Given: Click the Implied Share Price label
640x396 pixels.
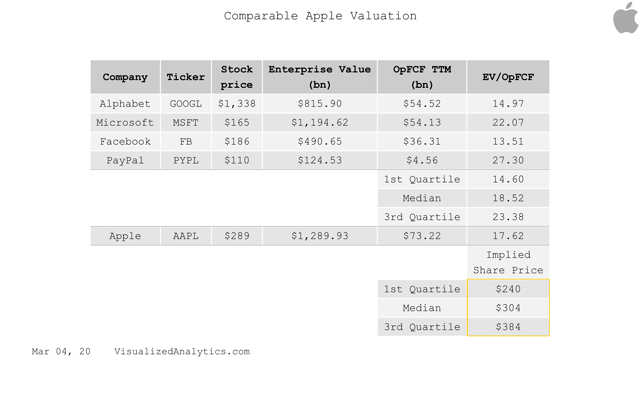Looking at the screenshot, I should 508,263.
